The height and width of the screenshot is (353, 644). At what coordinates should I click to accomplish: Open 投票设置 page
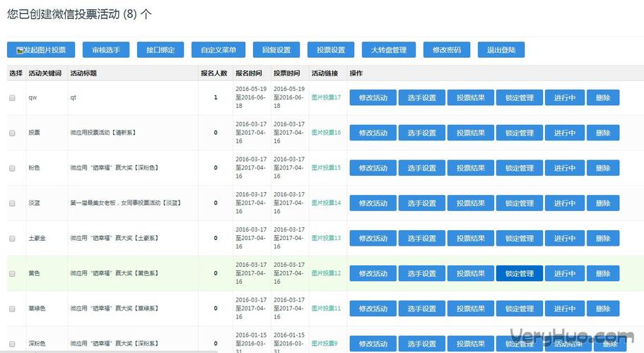331,50
